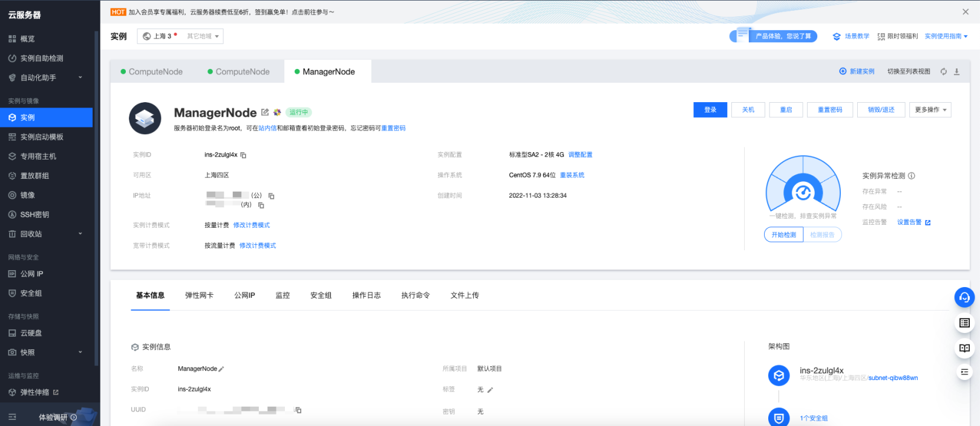This screenshot has width=980, height=426.
Task: Copy the public IP address
Action: [x=272, y=196]
